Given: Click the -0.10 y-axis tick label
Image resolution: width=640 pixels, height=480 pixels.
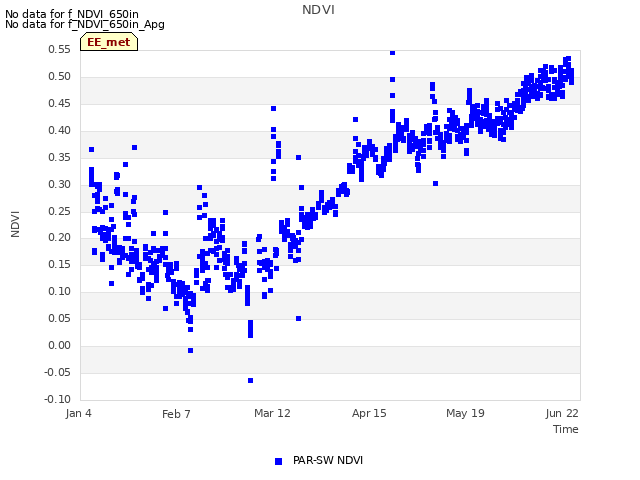Looking at the screenshot, I should click(58, 399).
